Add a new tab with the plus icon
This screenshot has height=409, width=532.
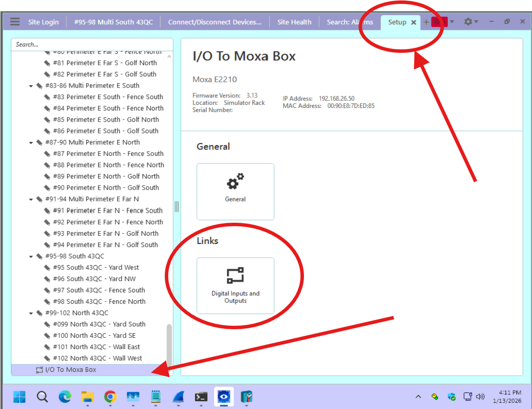click(426, 22)
